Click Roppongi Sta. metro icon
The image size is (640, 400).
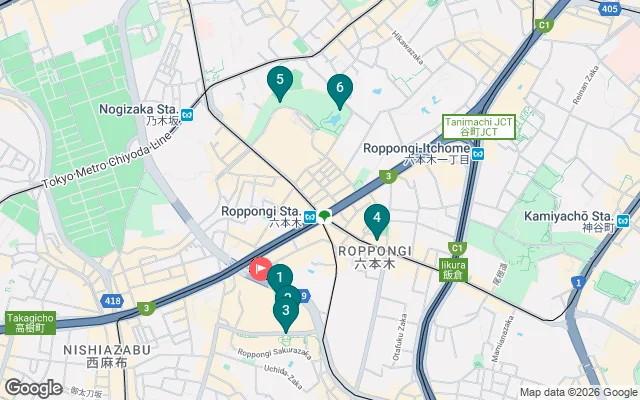click(310, 217)
